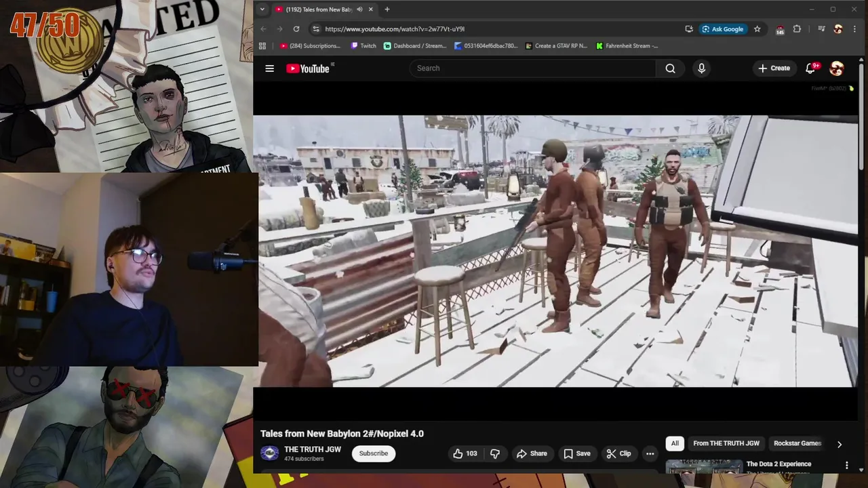Screen dimensions: 868x488
Task: View site information next to the URL
Action: pos(315,29)
